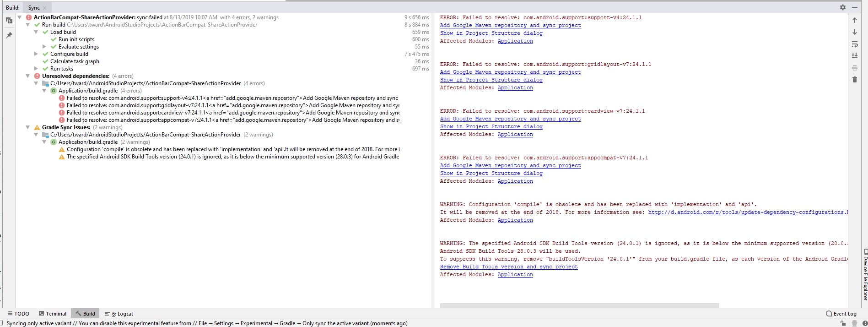The height and width of the screenshot is (327, 868).
Task: Toggle scroll to end of output
Action: point(854,56)
